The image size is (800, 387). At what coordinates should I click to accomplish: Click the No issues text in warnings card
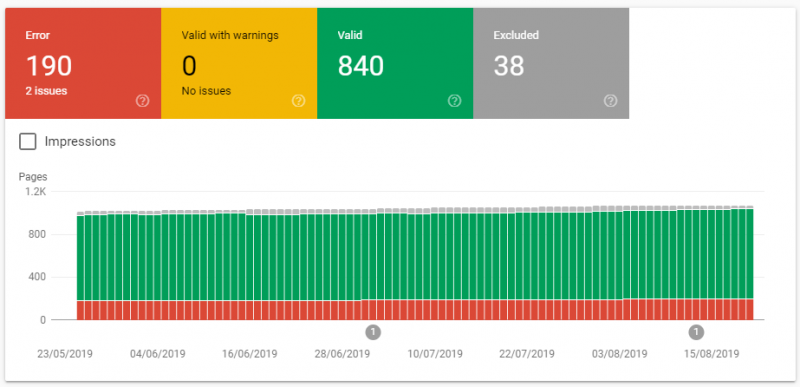coord(206,91)
